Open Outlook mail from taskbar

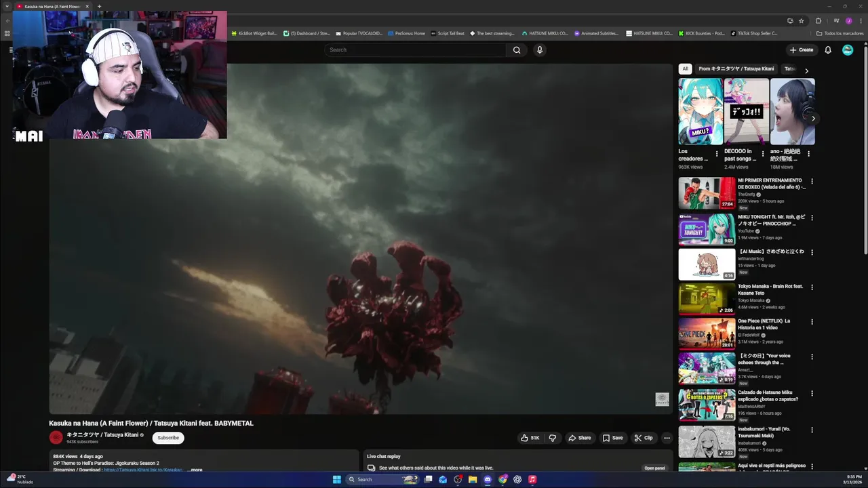coord(443,479)
